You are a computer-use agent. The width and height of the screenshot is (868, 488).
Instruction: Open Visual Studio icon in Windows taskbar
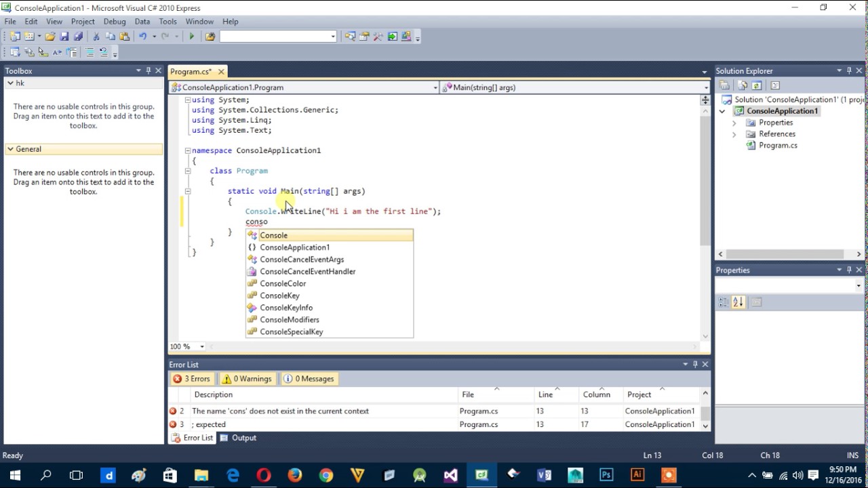[450, 475]
